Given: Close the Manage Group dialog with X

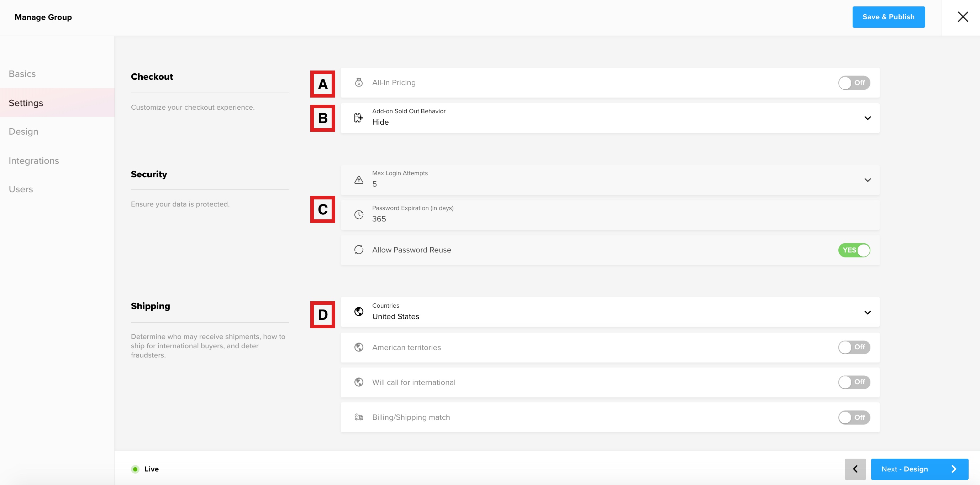Looking at the screenshot, I should (963, 17).
